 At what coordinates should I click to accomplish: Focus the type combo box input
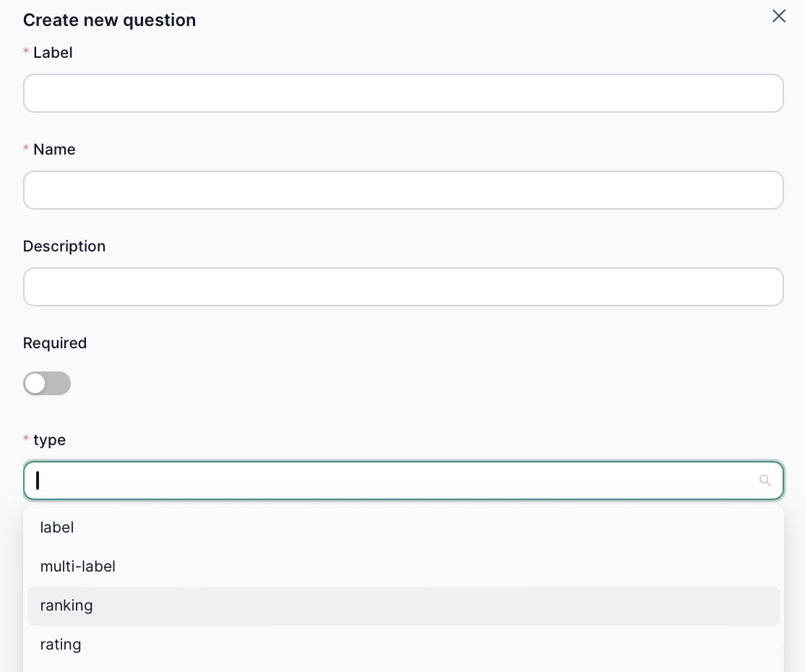390,481
